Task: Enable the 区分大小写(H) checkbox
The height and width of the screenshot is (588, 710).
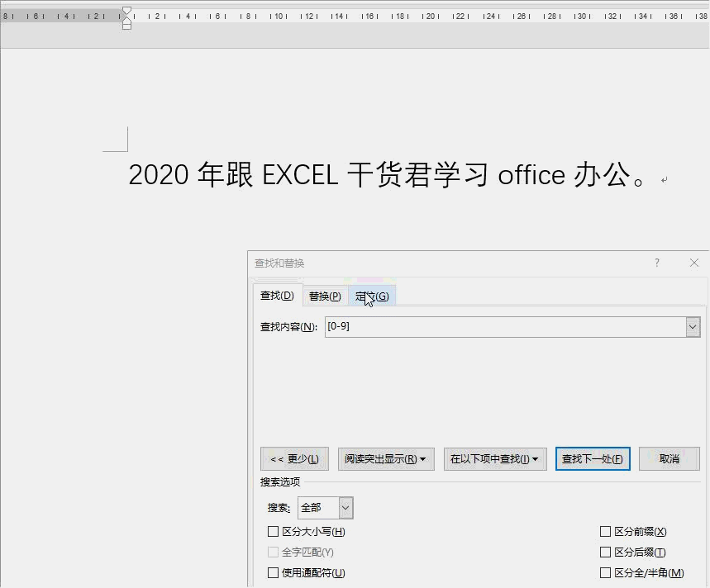Action: coord(273,532)
